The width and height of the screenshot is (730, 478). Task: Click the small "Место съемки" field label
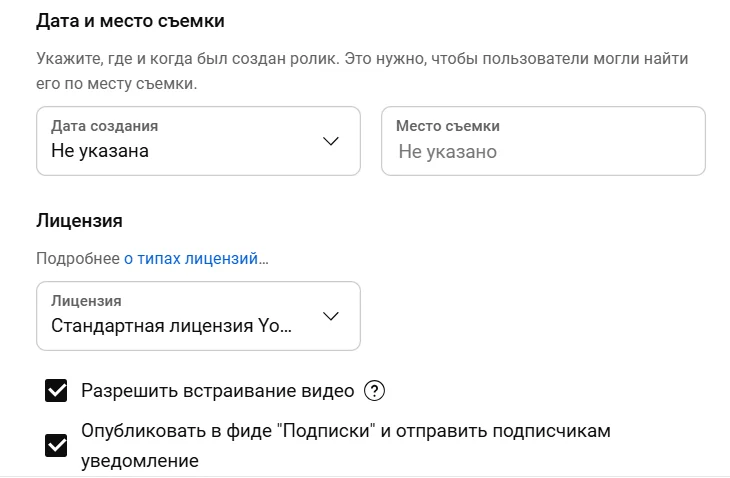(x=447, y=126)
